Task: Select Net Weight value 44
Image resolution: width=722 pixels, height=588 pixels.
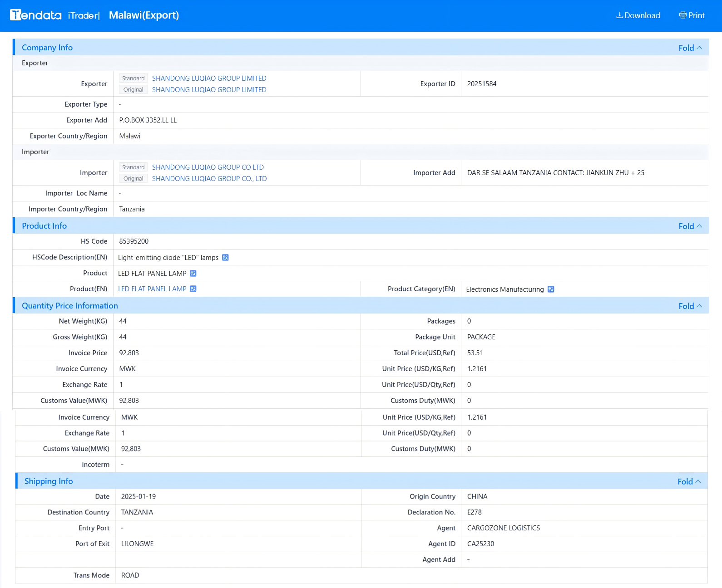Action: (123, 321)
